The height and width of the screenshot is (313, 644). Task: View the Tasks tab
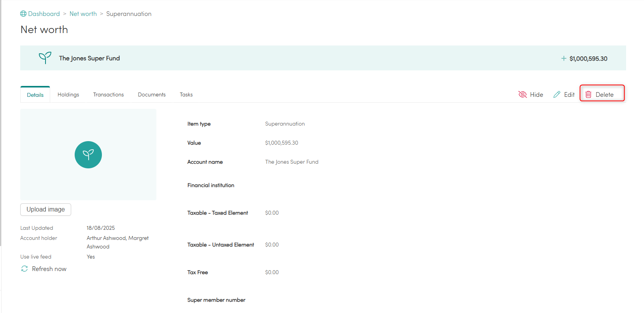186,94
